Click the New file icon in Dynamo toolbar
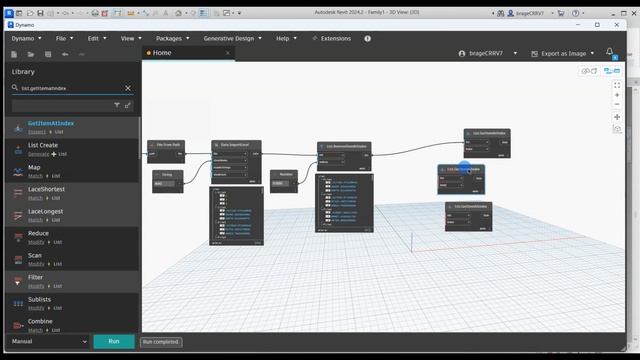This screenshot has height=360, width=640. [x=14, y=54]
